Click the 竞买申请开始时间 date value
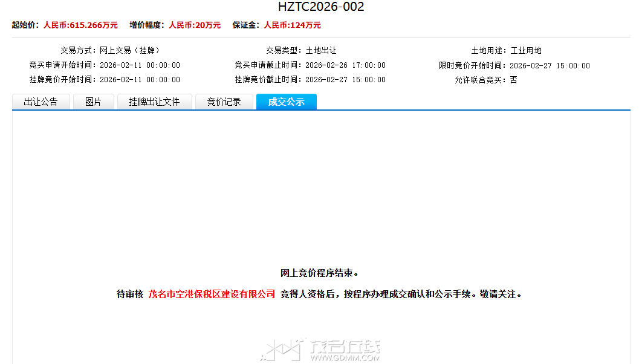Image resolution: width=639 pixels, height=364 pixels. pyautogui.click(x=140, y=65)
